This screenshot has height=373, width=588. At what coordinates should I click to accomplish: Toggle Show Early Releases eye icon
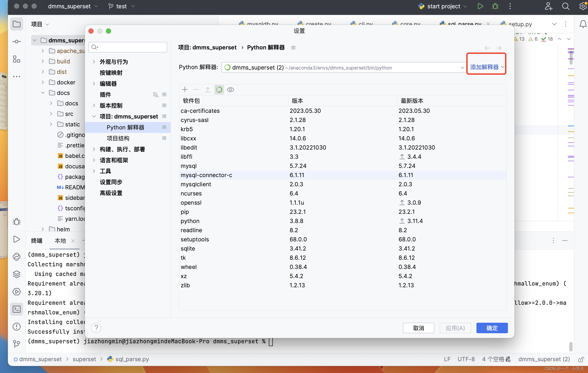click(230, 90)
